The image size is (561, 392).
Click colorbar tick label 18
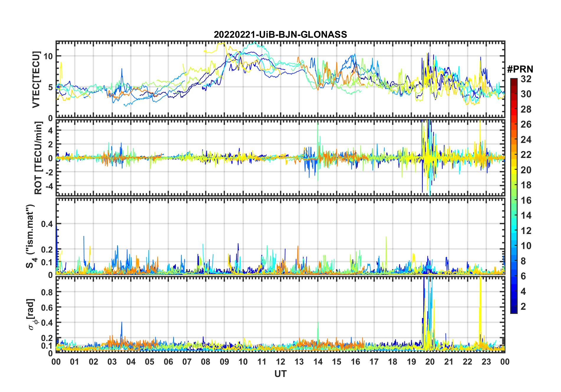click(526, 185)
